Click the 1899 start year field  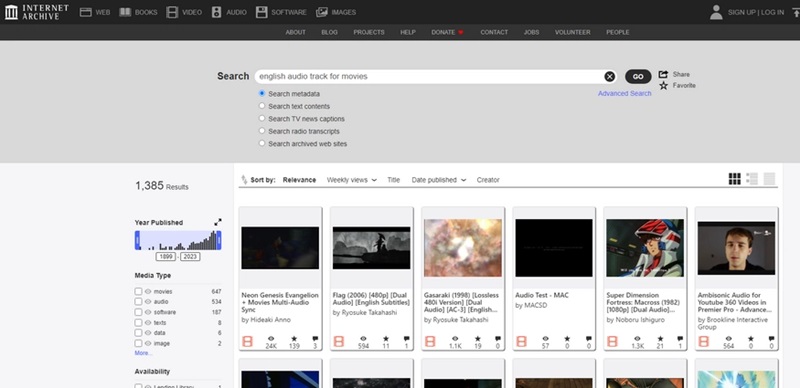point(166,256)
